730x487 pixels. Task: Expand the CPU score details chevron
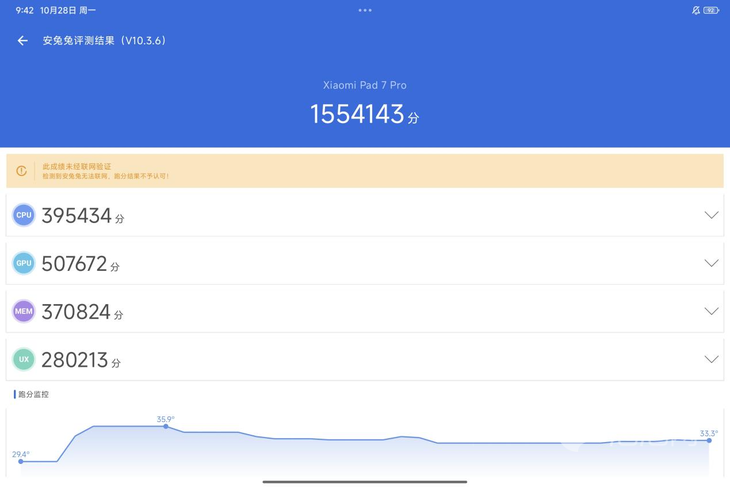click(x=711, y=215)
